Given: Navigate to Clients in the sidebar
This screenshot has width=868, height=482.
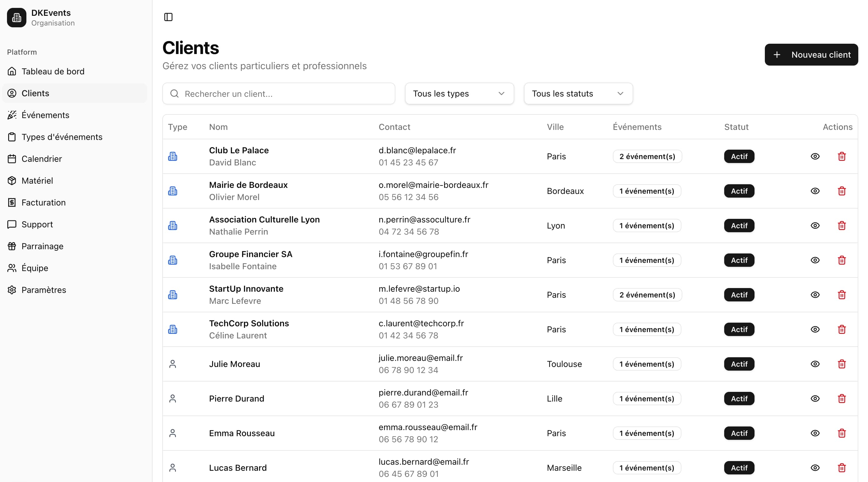Looking at the screenshot, I should coord(35,93).
